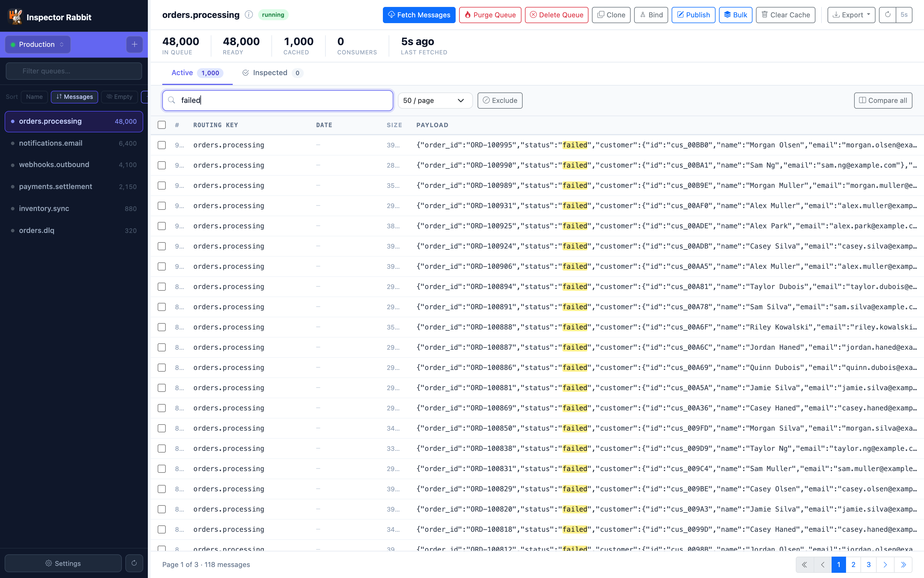Click the Delete Queue button

click(x=556, y=15)
